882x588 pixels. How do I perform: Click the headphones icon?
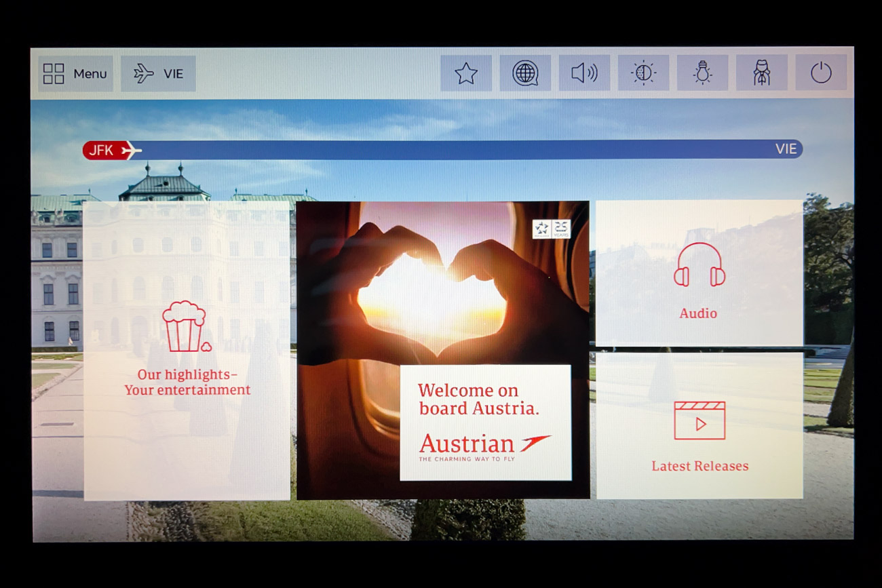click(699, 264)
